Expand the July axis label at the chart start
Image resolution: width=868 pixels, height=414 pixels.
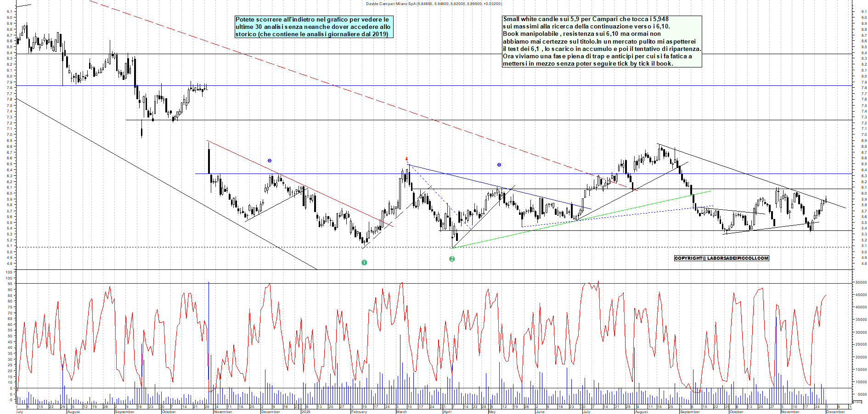pos(19,412)
